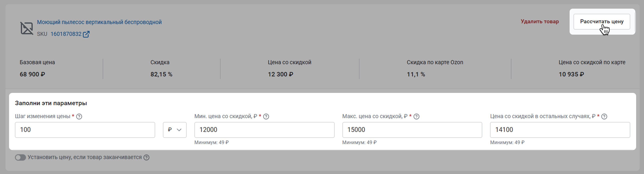Click the other-cases price field with 14100
Screen dimensions: 644x174
pyautogui.click(x=560, y=130)
